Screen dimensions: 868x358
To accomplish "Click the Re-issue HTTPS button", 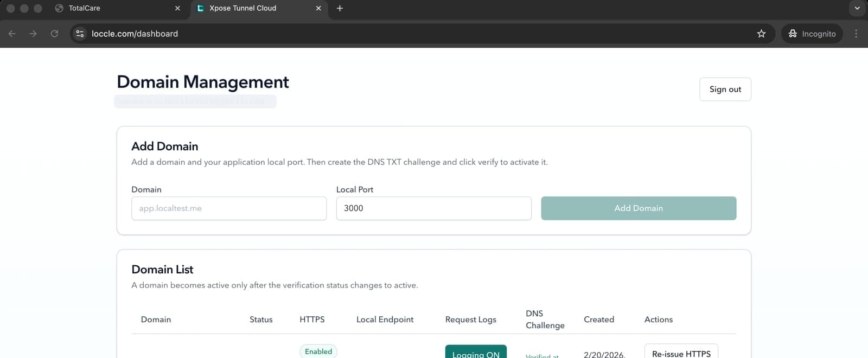I will [681, 352].
